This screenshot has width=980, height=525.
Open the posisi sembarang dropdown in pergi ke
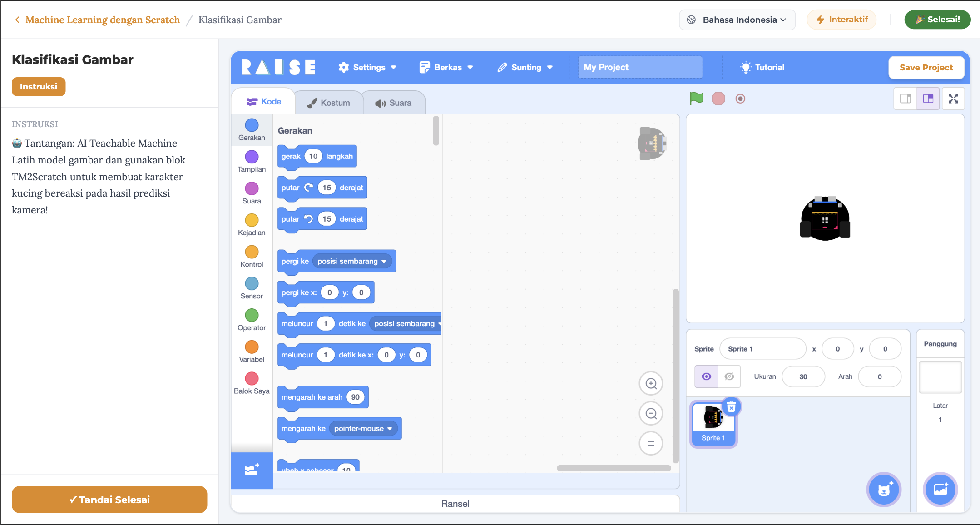tap(352, 261)
